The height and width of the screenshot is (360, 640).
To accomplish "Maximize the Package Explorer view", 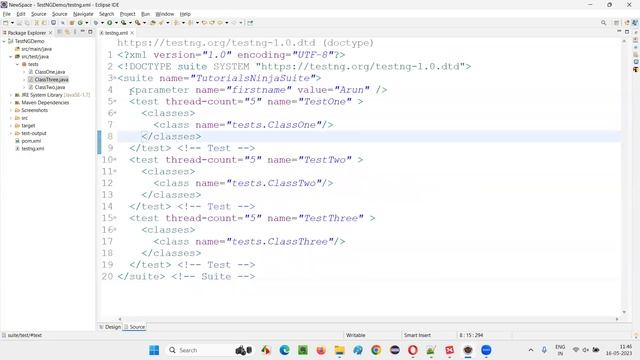I will 90,32.
